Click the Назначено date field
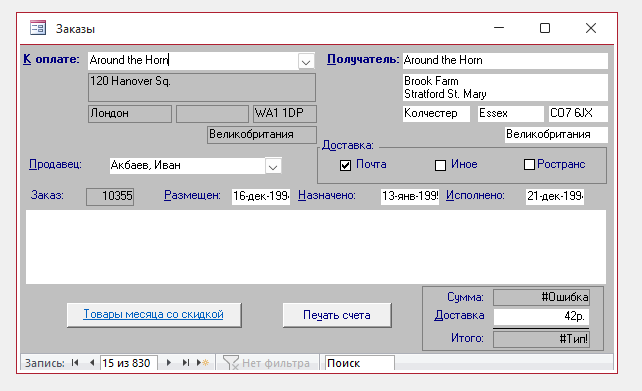The width and height of the screenshot is (642, 391). [410, 197]
